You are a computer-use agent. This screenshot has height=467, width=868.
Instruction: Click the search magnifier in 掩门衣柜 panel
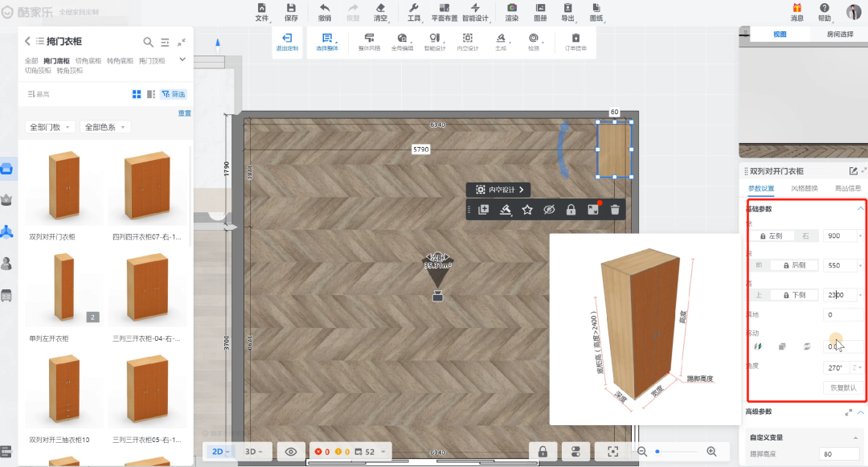[x=149, y=42]
